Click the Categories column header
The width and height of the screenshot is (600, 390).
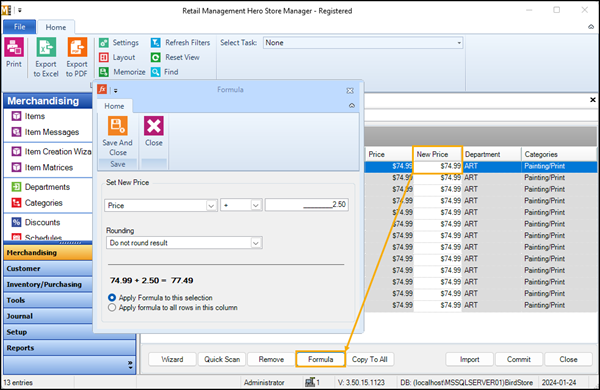point(559,154)
